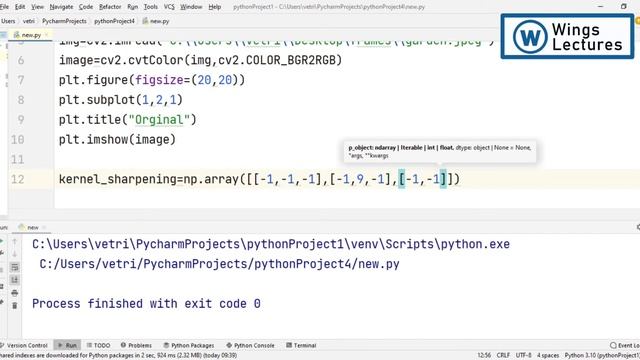640x360 pixels.
Task: Open the Terminal tool window
Action: tap(301, 345)
